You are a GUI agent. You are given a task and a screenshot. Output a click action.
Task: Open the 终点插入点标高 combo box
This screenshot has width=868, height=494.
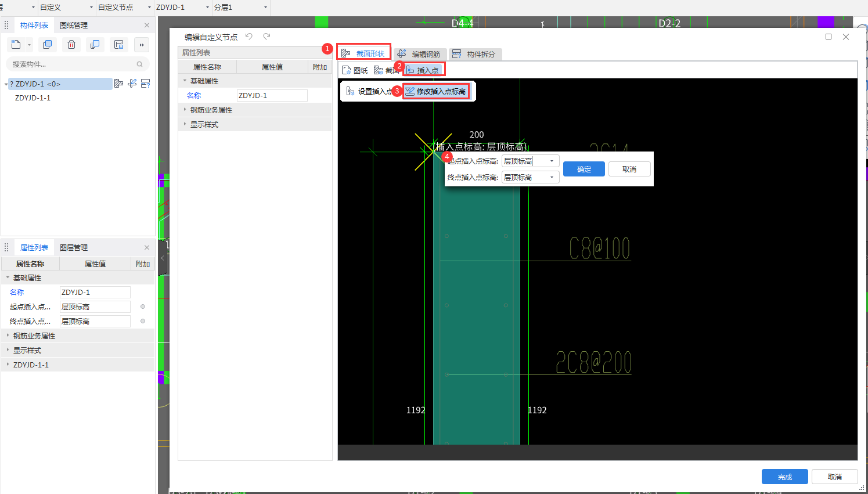coord(531,178)
